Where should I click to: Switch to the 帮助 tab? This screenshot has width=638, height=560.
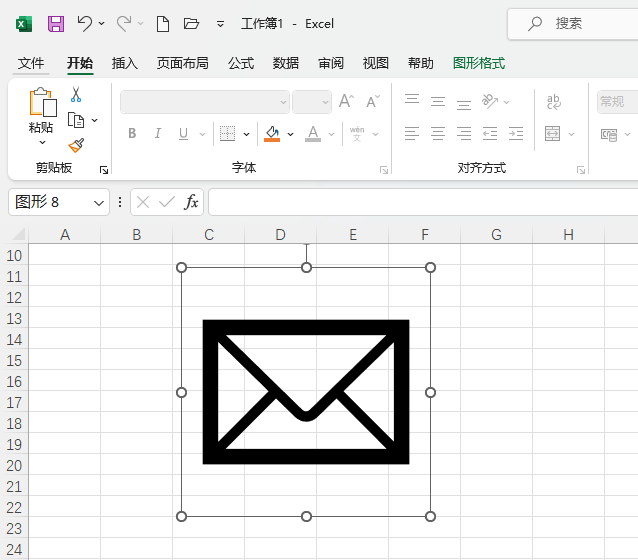(x=421, y=63)
